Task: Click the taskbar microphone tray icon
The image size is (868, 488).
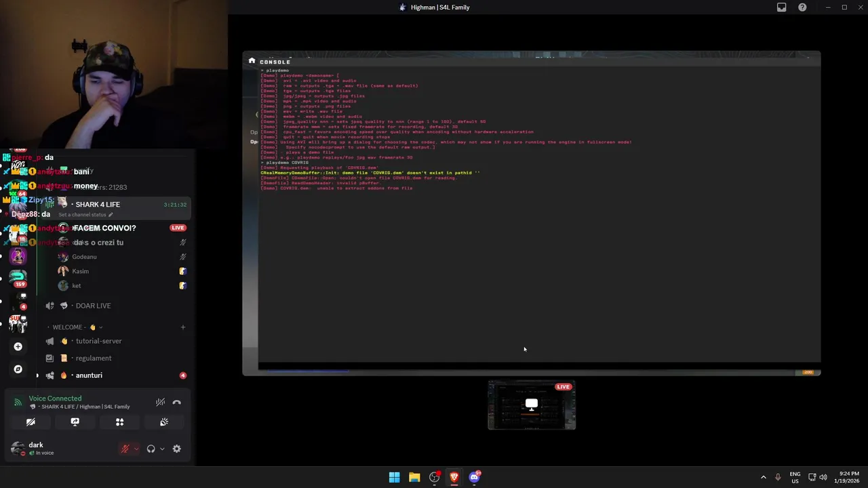Action: pyautogui.click(x=778, y=477)
